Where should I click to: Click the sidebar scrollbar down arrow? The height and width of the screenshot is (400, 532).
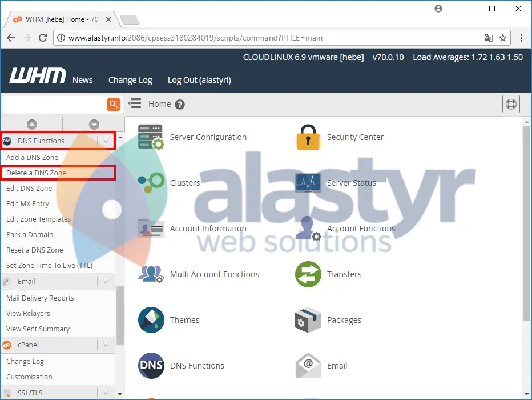pyautogui.click(x=120, y=394)
